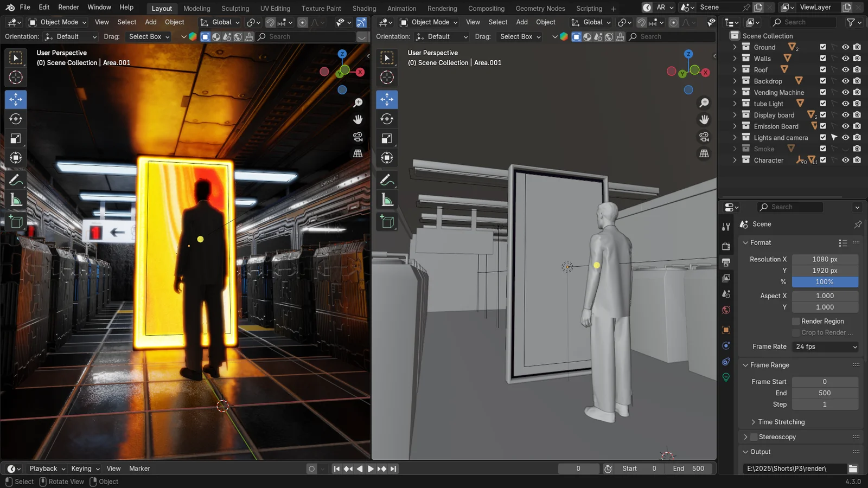Enable the Render Region checkbox
Screen dimensions: 868x488
[796, 322]
